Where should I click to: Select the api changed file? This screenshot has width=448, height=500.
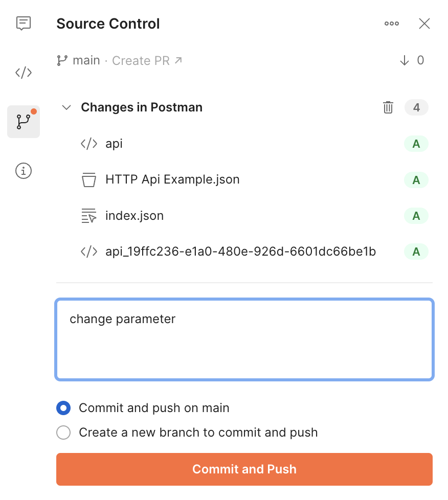click(x=114, y=144)
